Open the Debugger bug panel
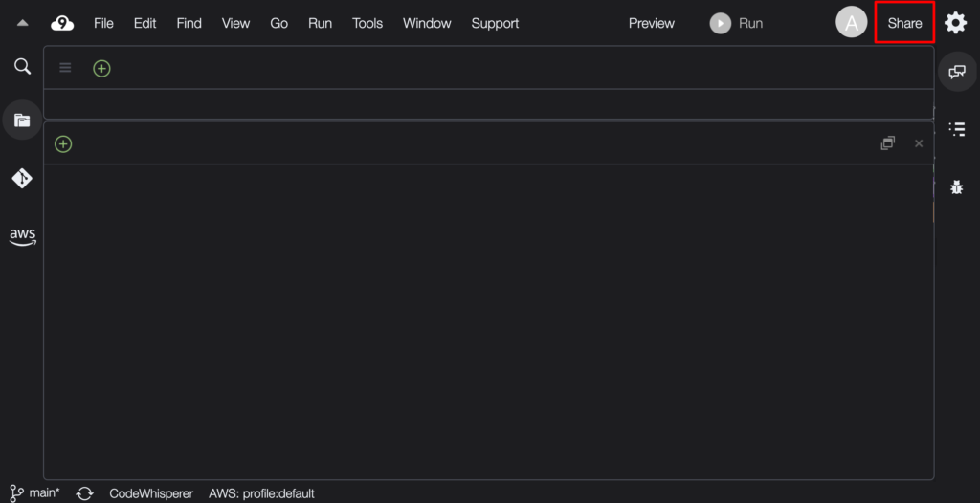This screenshot has width=980, height=503. 957,186
